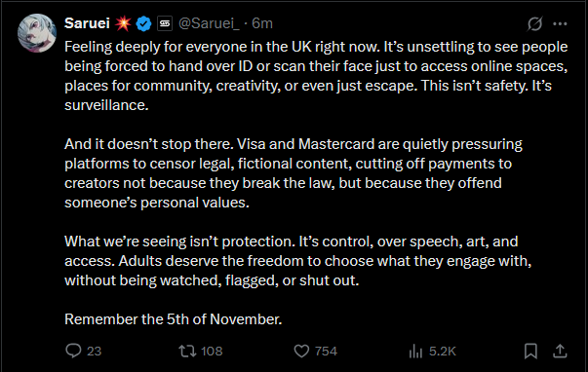This screenshot has width=588, height=372.
Task: Open the post via 6m timestamp
Action: [262, 23]
